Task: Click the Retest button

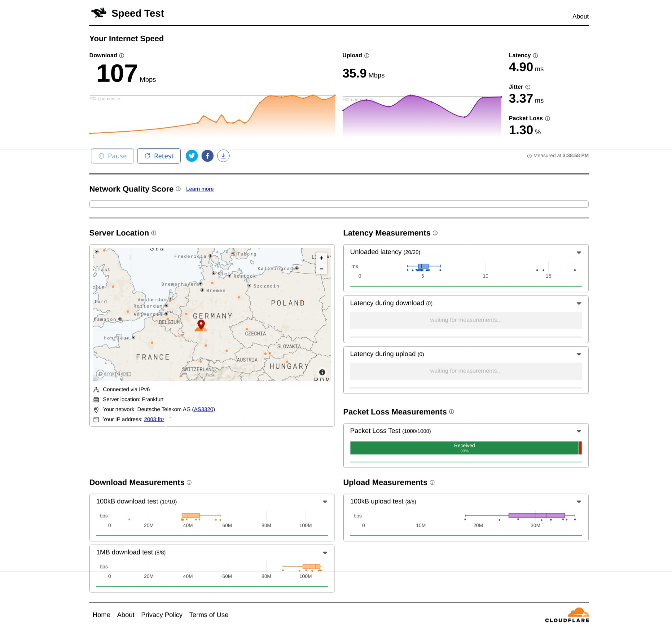Action: point(159,156)
